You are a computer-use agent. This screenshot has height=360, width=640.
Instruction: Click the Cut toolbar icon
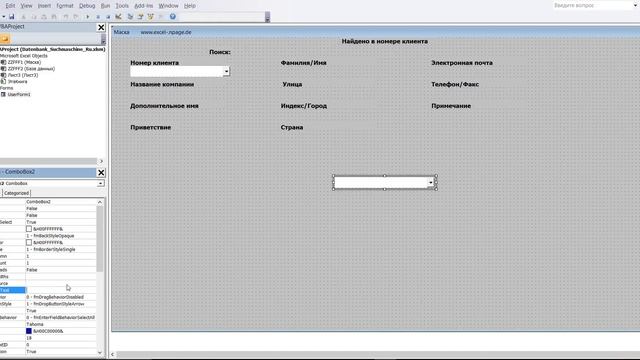(23, 17)
